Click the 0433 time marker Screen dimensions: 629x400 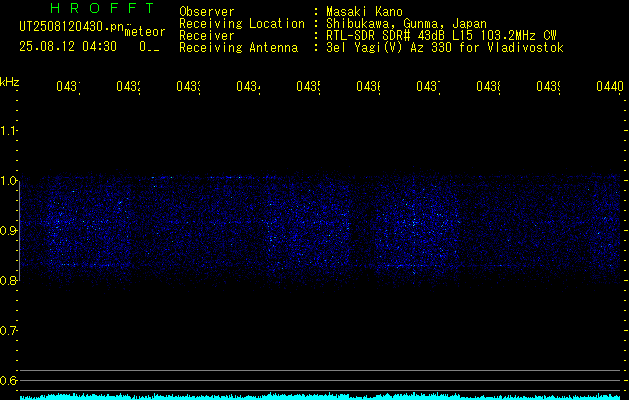(188, 86)
